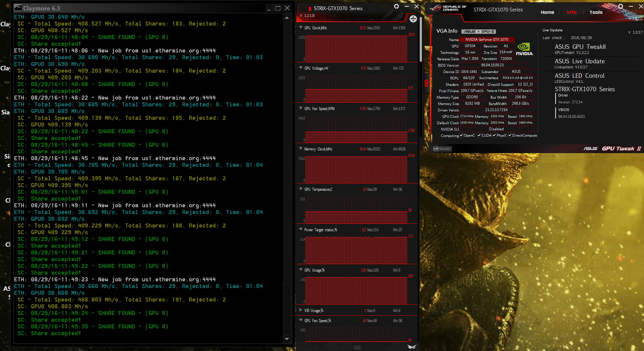Click the Last check date 2016/08/29
644x351 pixels.
click(581, 38)
